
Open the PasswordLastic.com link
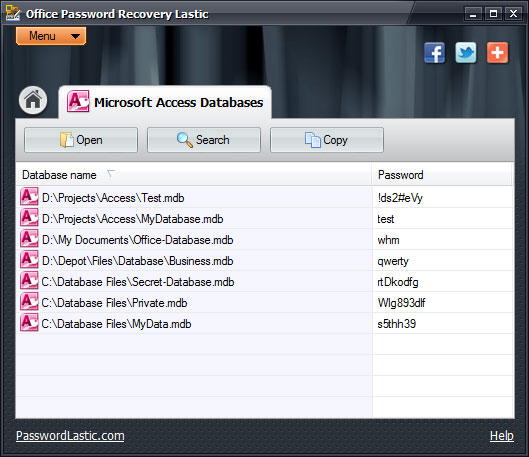70,436
